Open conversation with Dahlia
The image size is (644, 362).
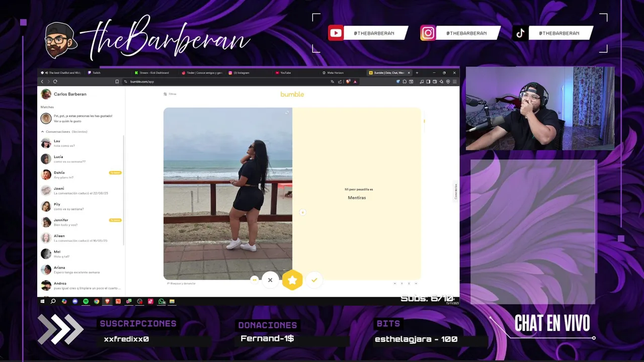tap(81, 175)
